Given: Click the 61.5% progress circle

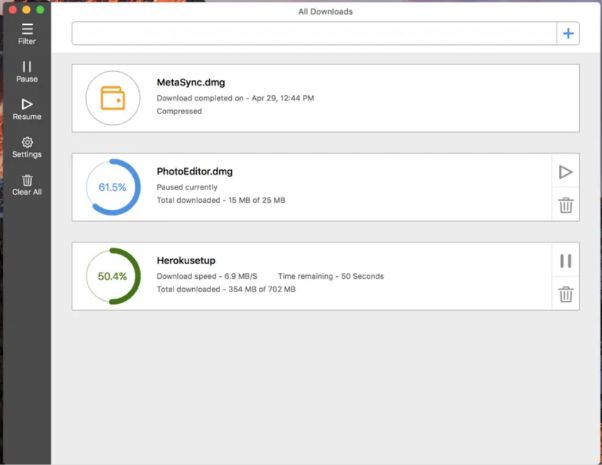Looking at the screenshot, I should (x=113, y=187).
